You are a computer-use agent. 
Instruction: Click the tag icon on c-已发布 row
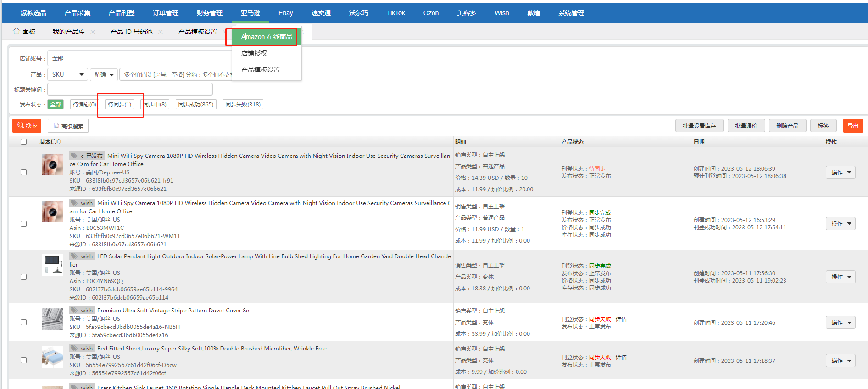[74, 156]
